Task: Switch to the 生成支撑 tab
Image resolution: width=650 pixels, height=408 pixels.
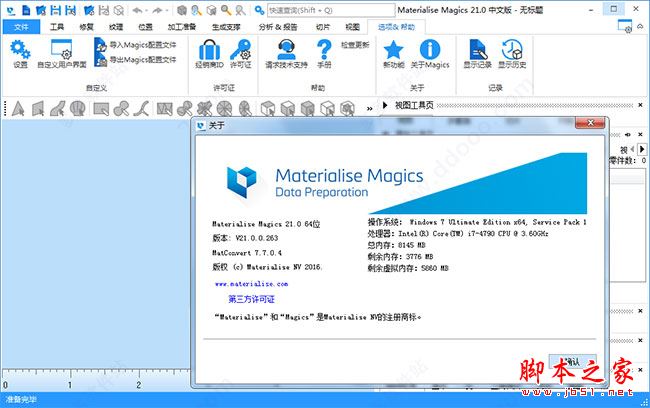Action: (x=226, y=27)
